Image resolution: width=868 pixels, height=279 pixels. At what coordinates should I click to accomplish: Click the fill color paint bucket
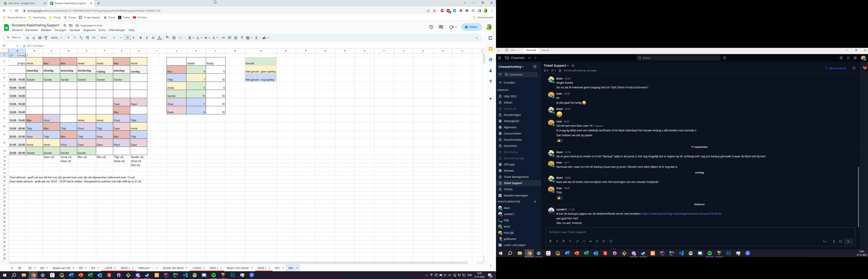pos(167,38)
